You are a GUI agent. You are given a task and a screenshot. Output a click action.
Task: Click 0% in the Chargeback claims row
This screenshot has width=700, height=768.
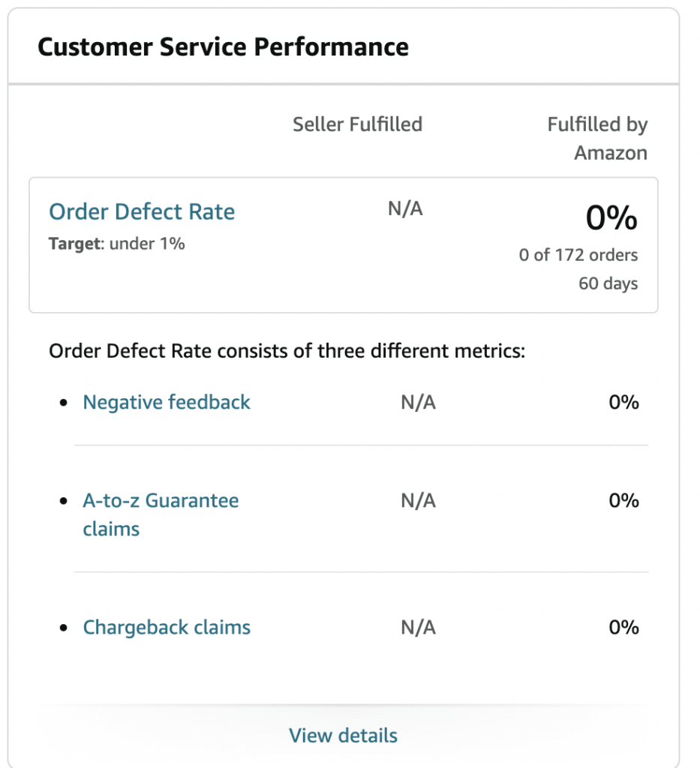pos(623,628)
